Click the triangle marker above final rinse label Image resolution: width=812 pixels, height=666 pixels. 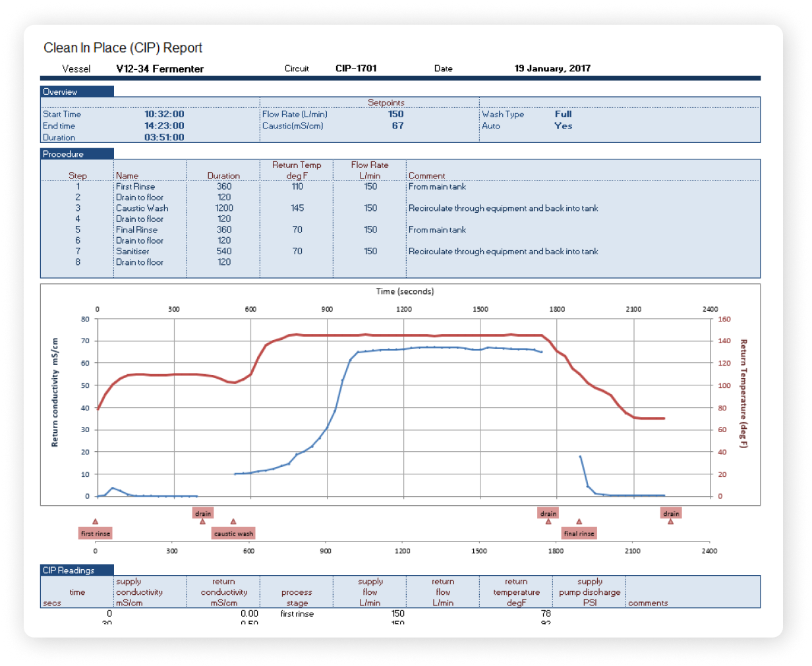pyautogui.click(x=579, y=521)
